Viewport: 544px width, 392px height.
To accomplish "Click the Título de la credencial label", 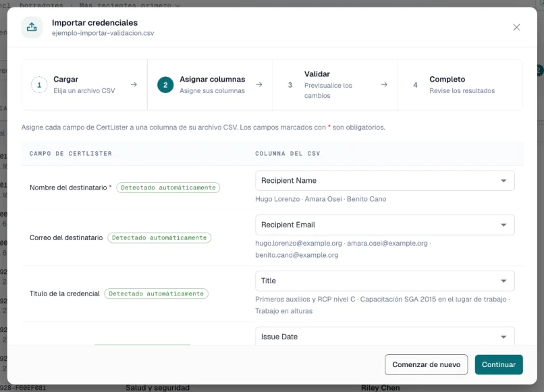I will pos(65,293).
